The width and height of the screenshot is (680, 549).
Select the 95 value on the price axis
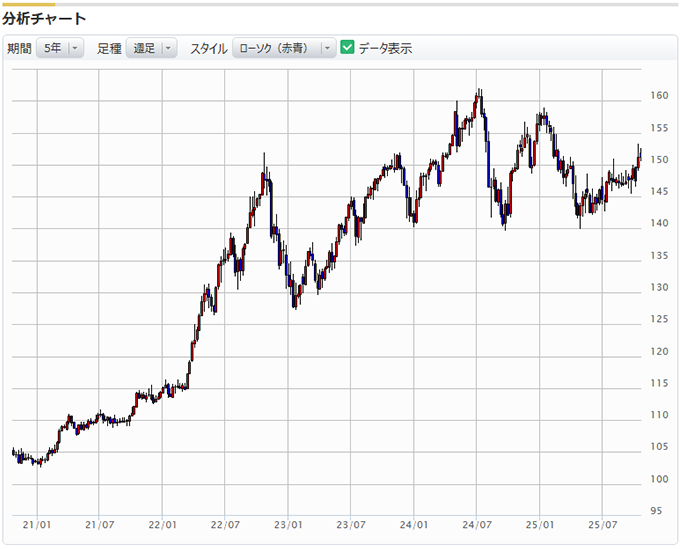(655, 511)
